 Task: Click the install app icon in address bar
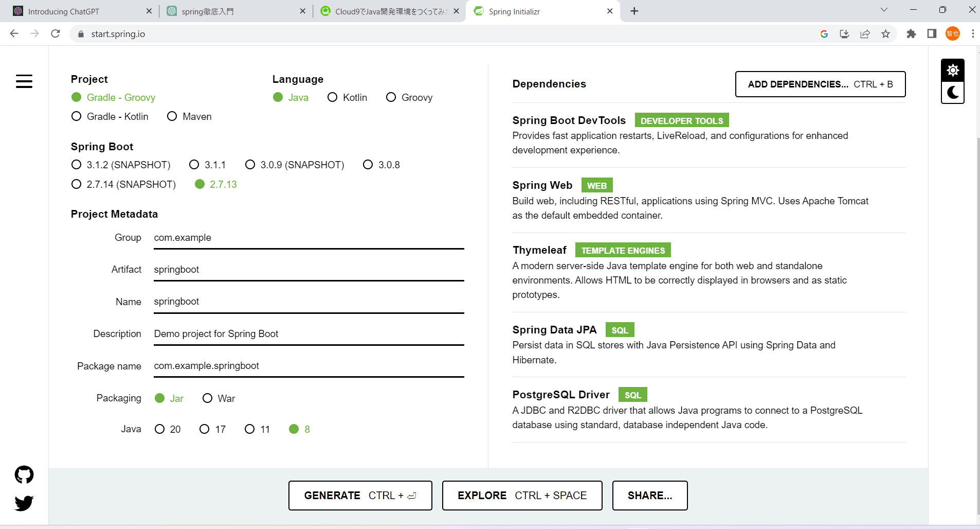click(844, 34)
